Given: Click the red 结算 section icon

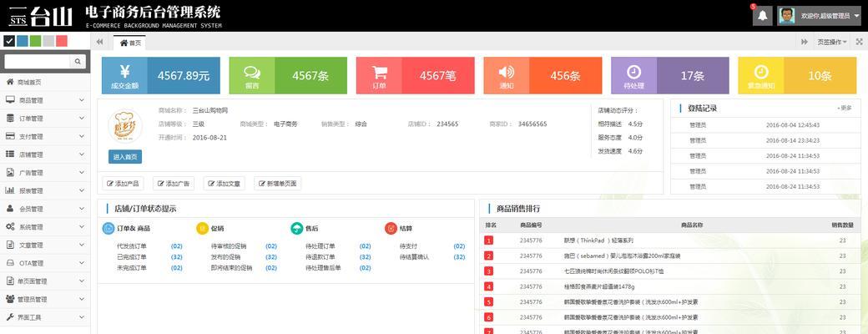Looking at the screenshot, I should click(391, 228).
